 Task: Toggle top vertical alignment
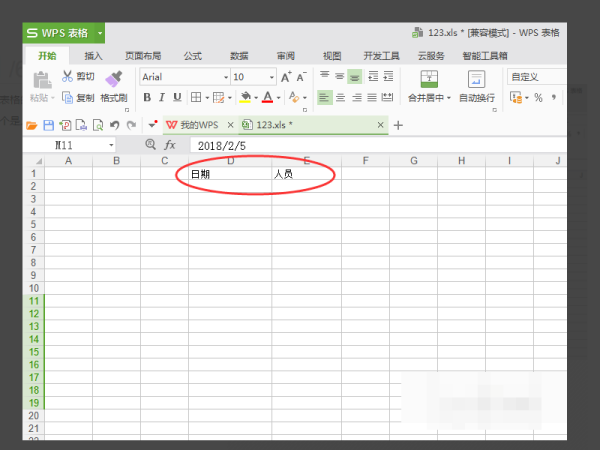[x=324, y=75]
